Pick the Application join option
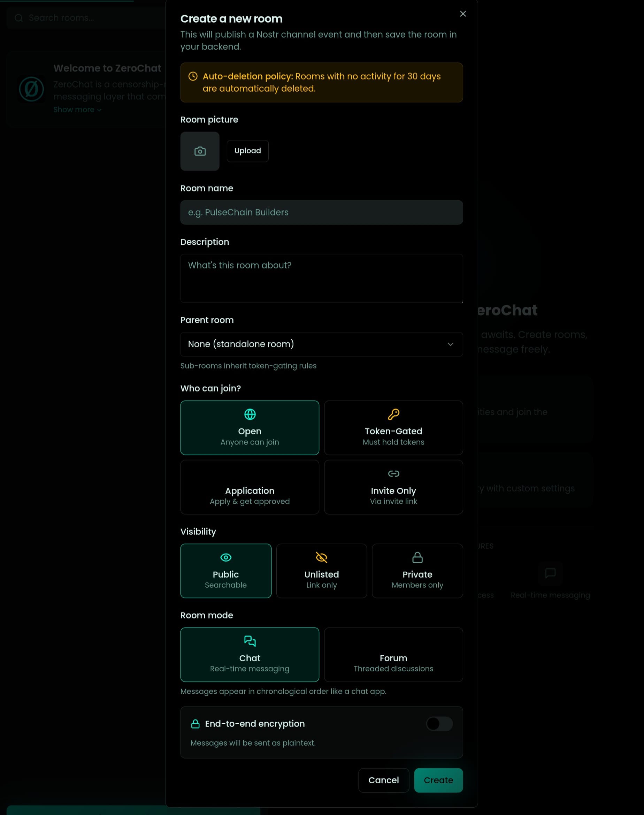Viewport: 644px width, 815px height. pyautogui.click(x=250, y=487)
